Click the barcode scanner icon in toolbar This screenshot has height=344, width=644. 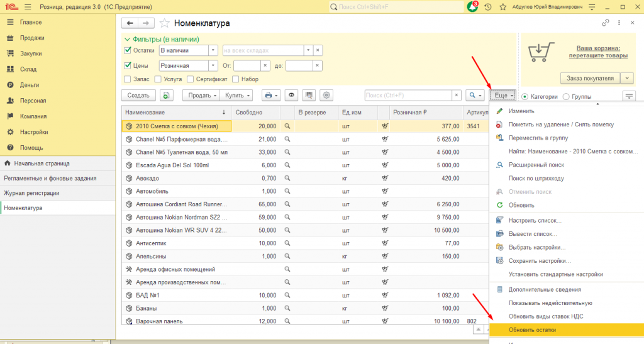(x=309, y=95)
